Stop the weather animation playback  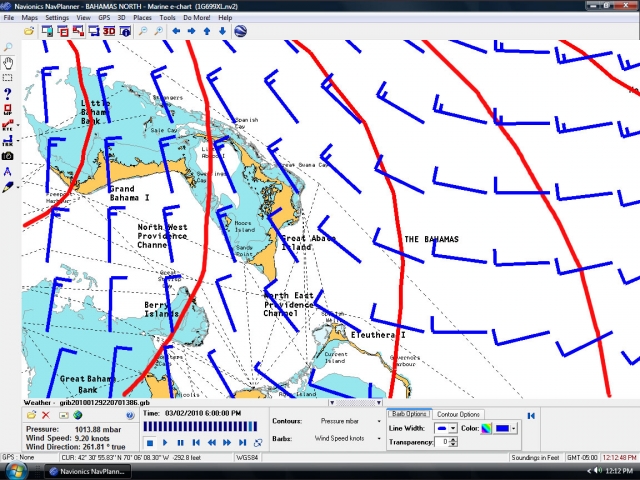point(150,442)
